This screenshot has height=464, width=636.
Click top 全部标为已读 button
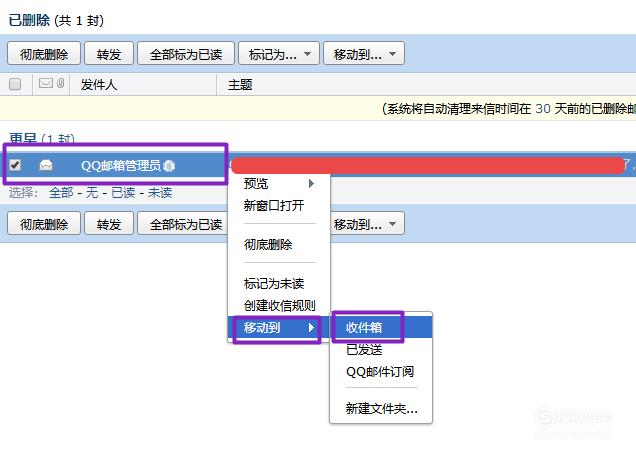point(186,54)
